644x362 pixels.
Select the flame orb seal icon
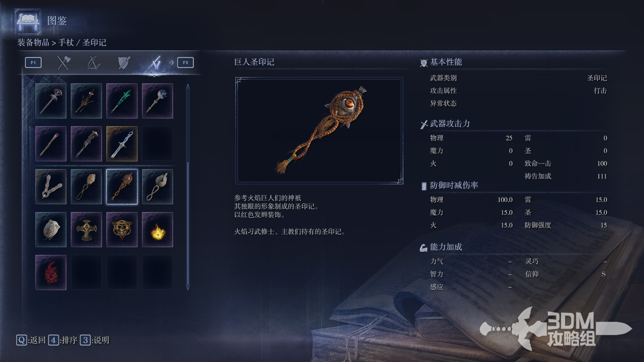pyautogui.click(x=157, y=230)
